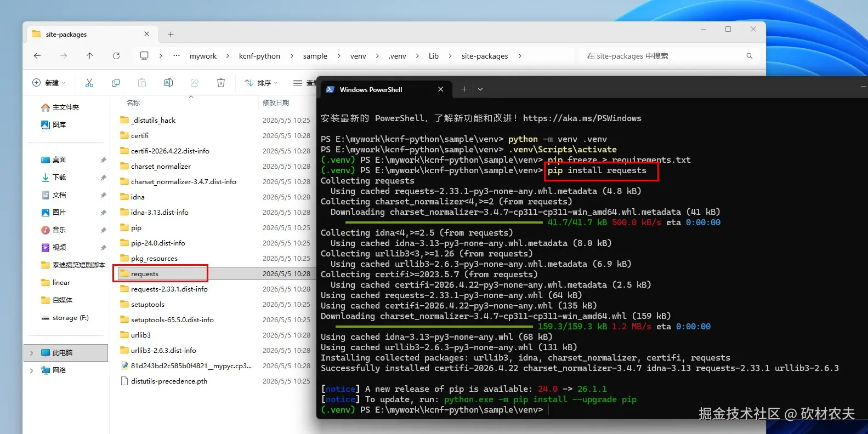Expand the 网络 tree node
Image resolution: width=868 pixels, height=434 pixels.
[x=31, y=370]
